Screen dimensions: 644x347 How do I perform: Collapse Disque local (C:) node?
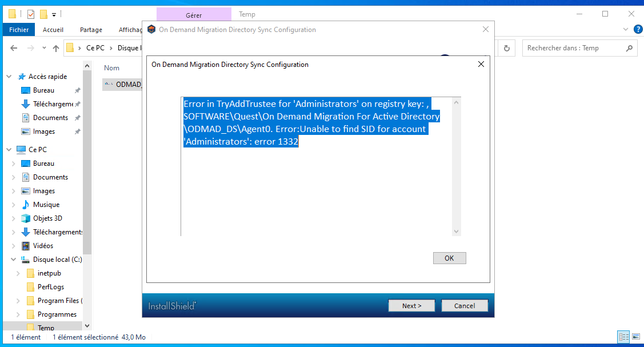point(14,259)
